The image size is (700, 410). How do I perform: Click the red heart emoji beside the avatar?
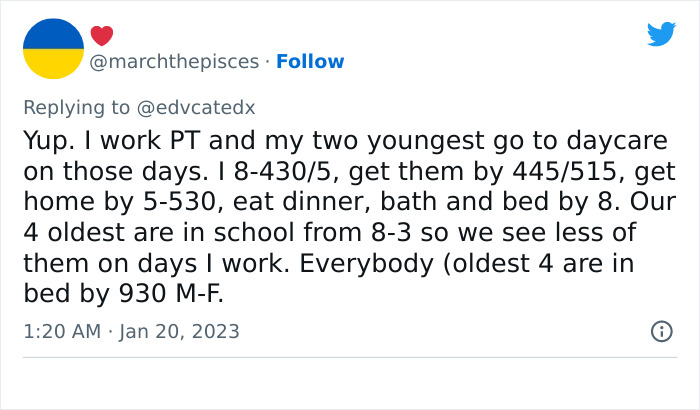coord(102,36)
